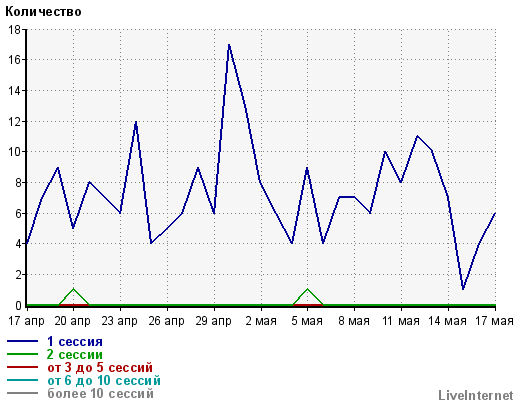
Task: Click the green spike at 5 мая
Action: pos(308,289)
